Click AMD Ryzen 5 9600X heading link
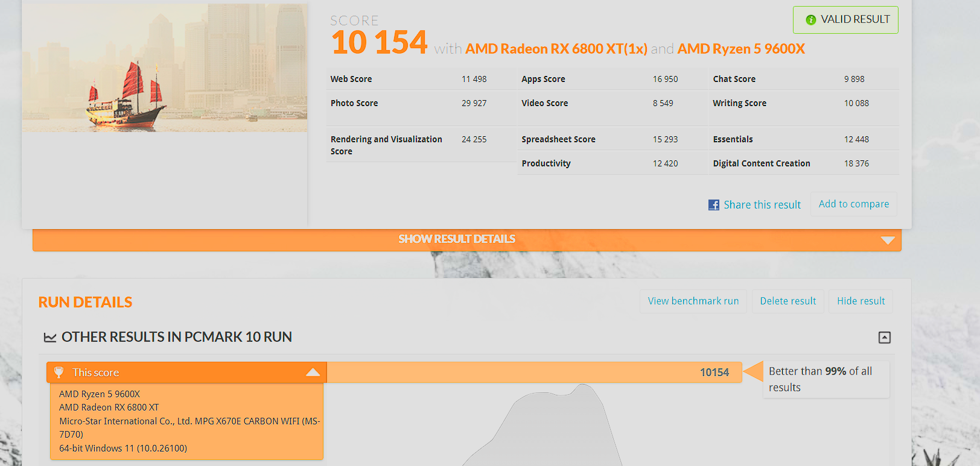Image resolution: width=980 pixels, height=466 pixels. pyautogui.click(x=741, y=49)
